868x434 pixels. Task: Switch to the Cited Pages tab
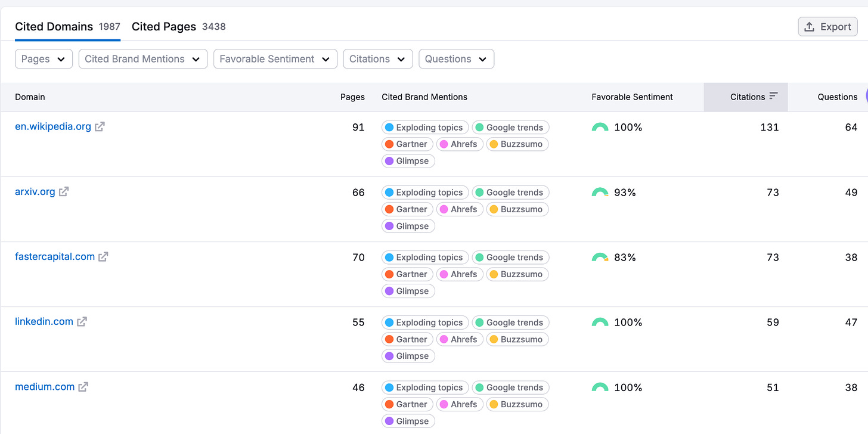pos(178,27)
